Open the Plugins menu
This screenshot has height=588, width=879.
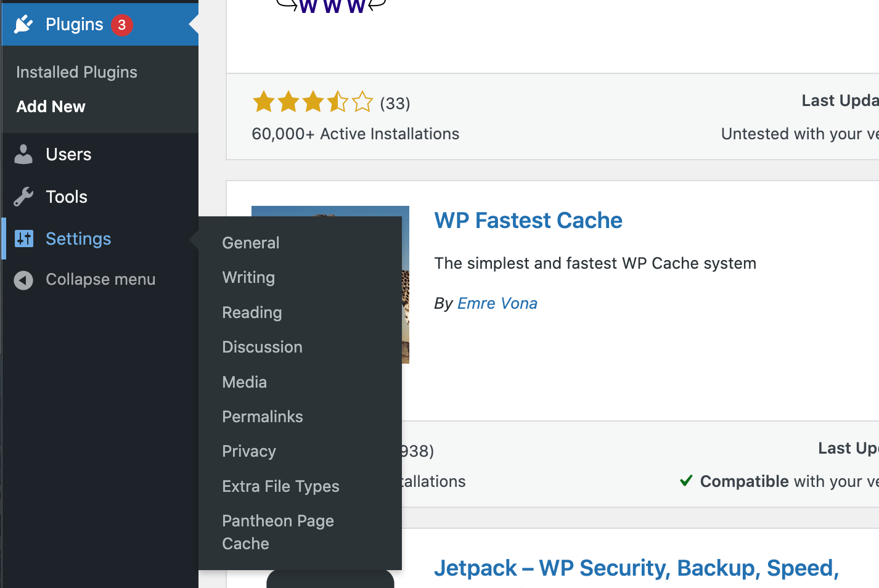[x=100, y=25]
